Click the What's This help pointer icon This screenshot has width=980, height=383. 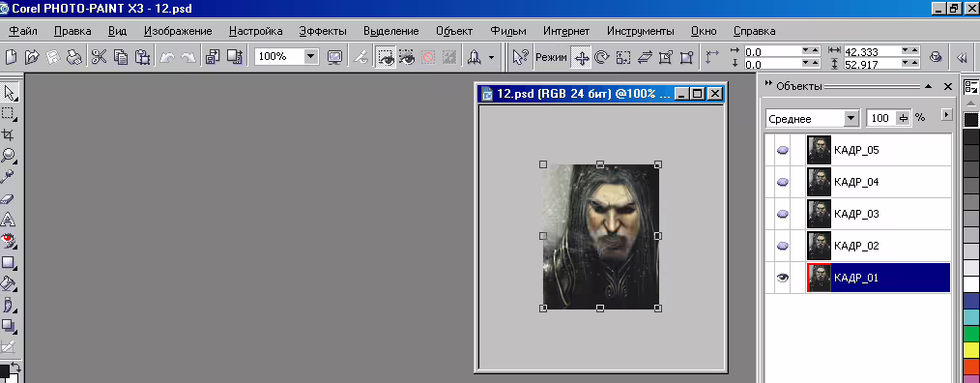click(520, 57)
